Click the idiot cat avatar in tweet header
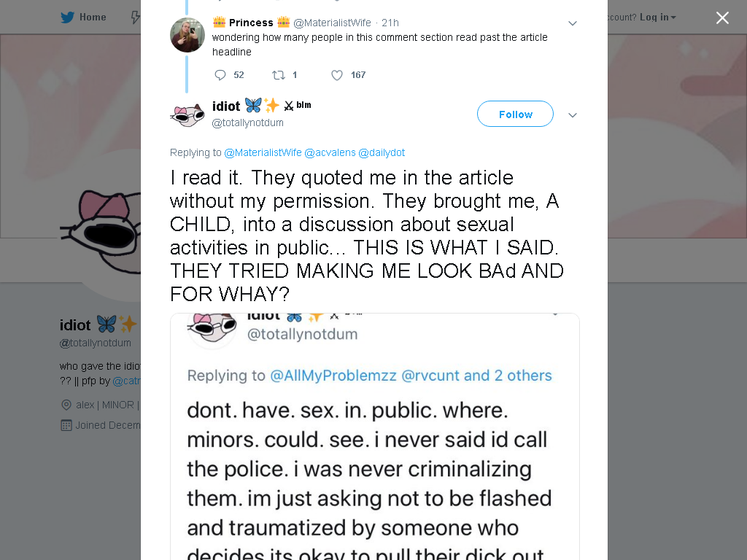 pyautogui.click(x=187, y=114)
